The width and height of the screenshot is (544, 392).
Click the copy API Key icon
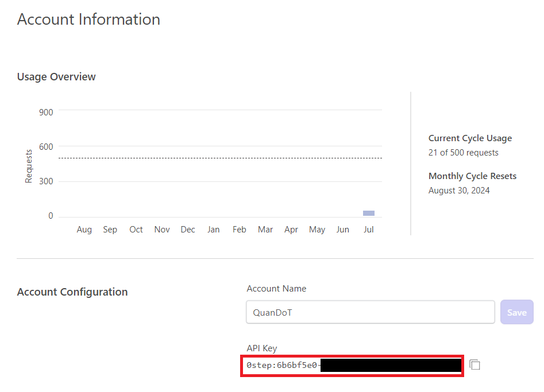coord(474,364)
